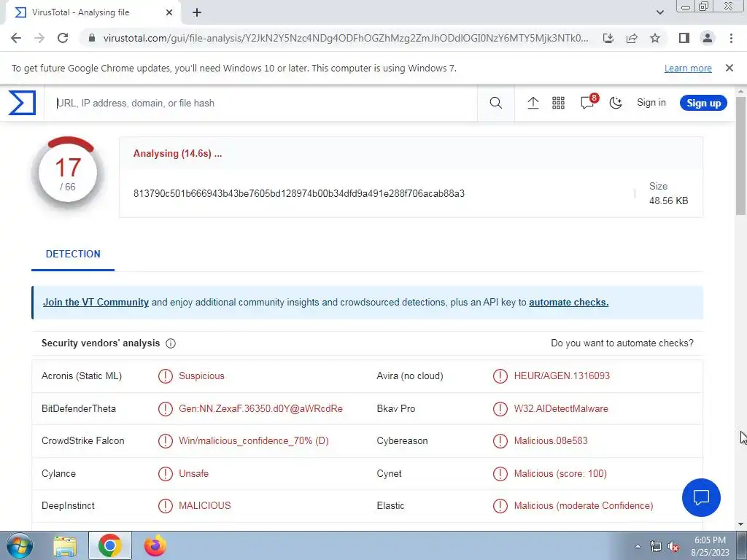Image resolution: width=747 pixels, height=560 pixels.
Task: Show hidden tray icons arrow
Action: coord(638,547)
